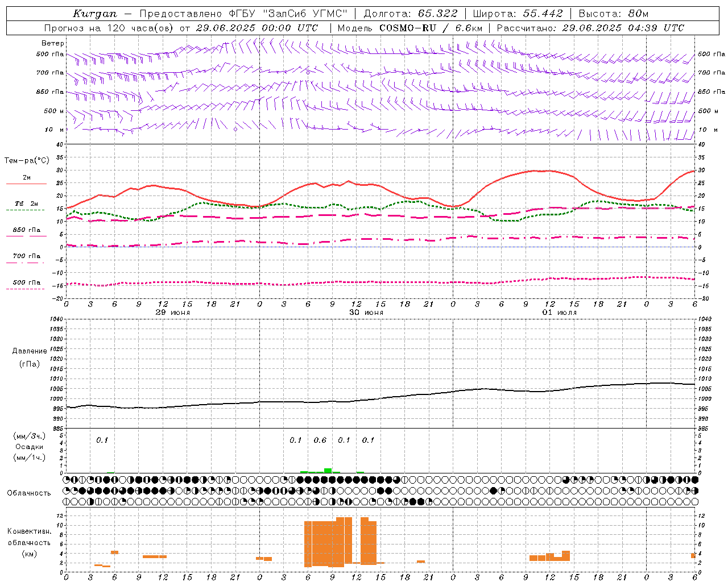Click the red line swatch under "2м" legend
The height and width of the screenshot is (582, 728).
click(x=26, y=184)
